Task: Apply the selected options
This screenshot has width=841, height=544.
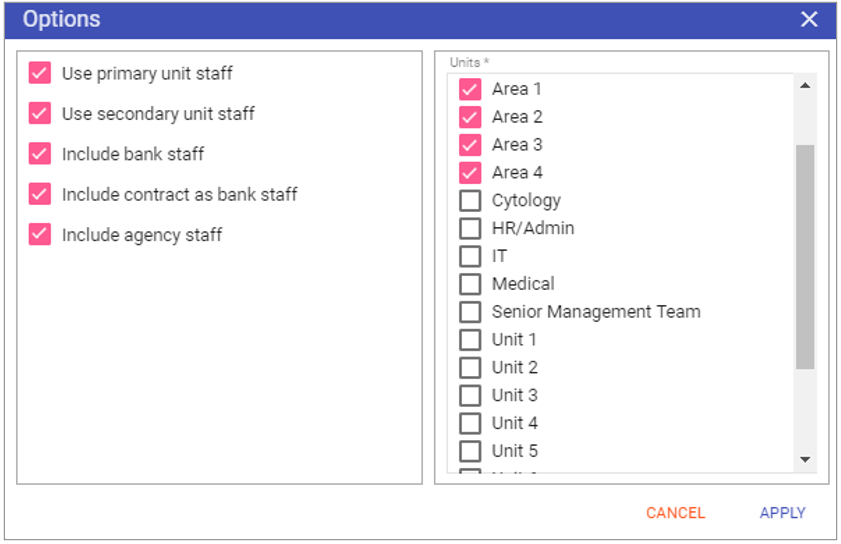Action: coord(782,513)
